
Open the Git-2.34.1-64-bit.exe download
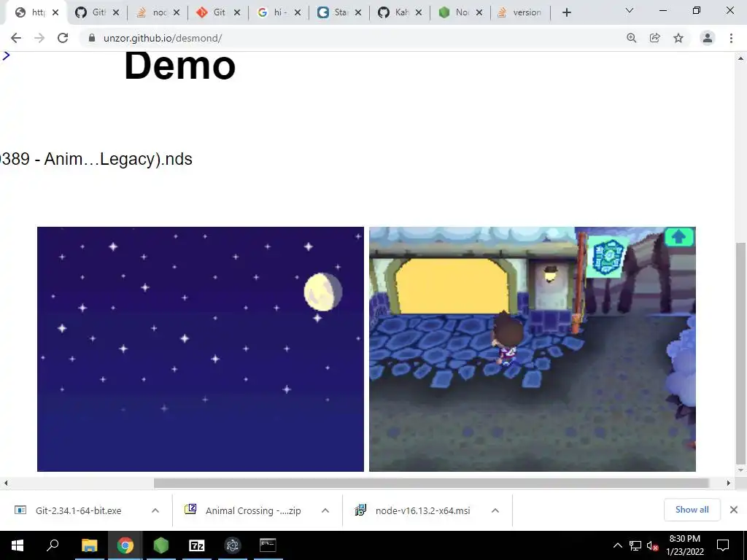click(x=78, y=510)
